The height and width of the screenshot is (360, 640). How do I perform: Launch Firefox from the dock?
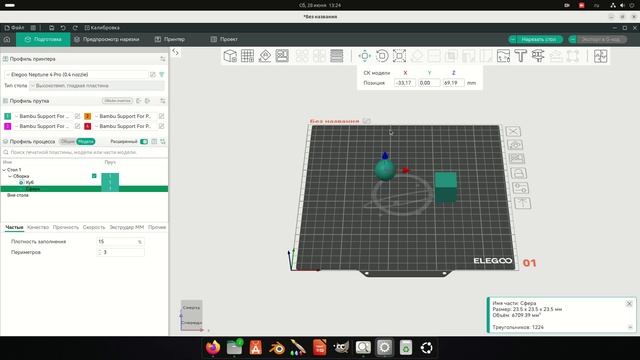point(213,348)
